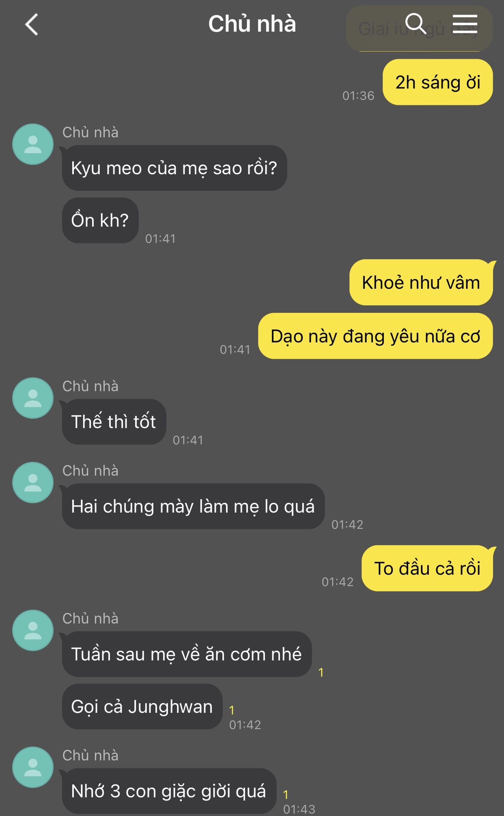
Task: Open the hamburger menu icon
Action: point(465,23)
